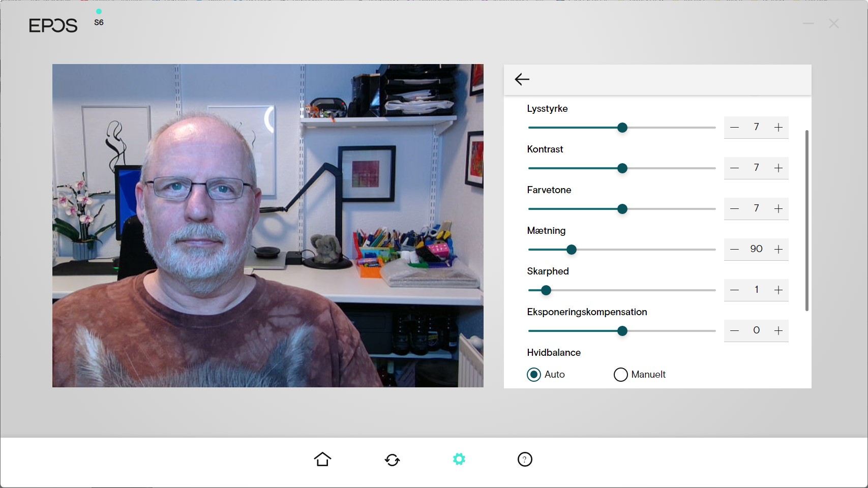The height and width of the screenshot is (488, 868).
Task: Click the Mætning slider handle
Action: coord(572,250)
